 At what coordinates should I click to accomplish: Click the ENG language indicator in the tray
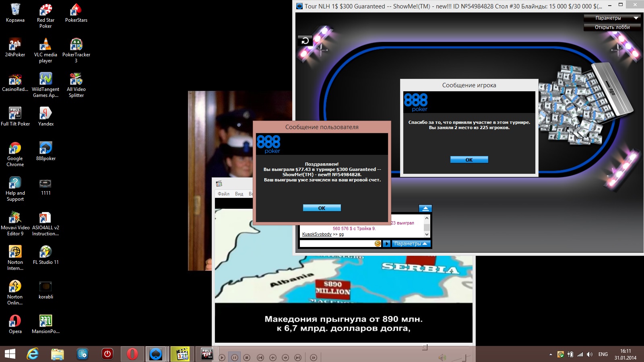[x=603, y=354]
